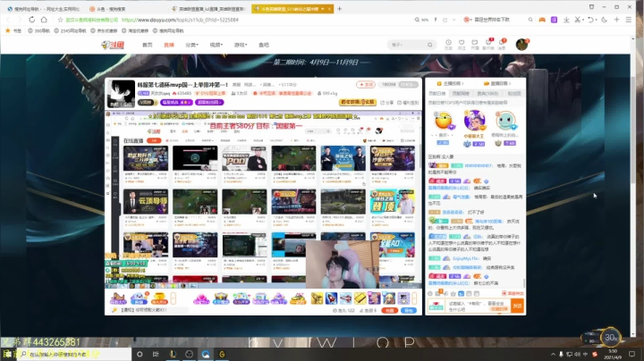Screen dimensions: 644x361
Task: Go to the browser home page icon
Action: tap(44, 20)
